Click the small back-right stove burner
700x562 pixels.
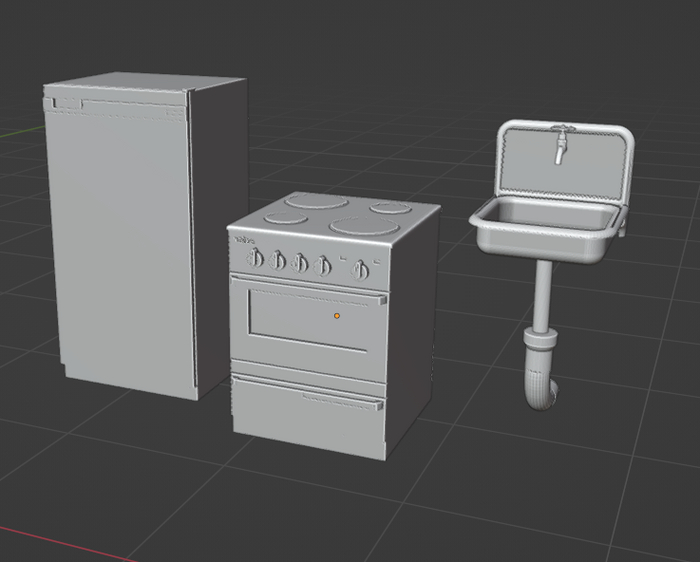pos(391,208)
